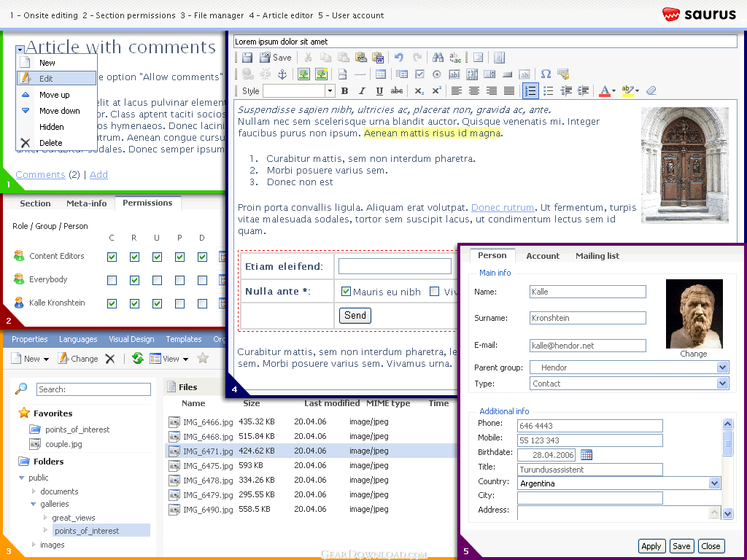Check Kalle Kronshtein P permission
The height and width of the screenshot is (560, 747).
(x=179, y=303)
